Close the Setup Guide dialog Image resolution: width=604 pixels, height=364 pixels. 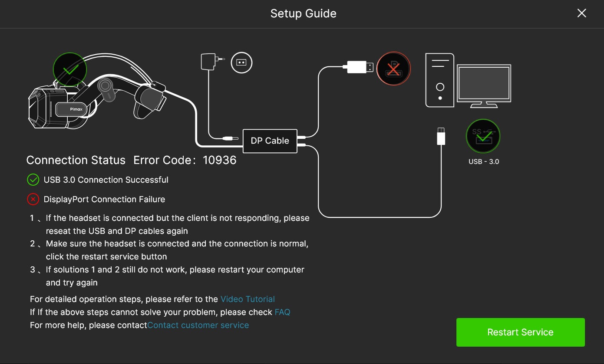pyautogui.click(x=581, y=13)
